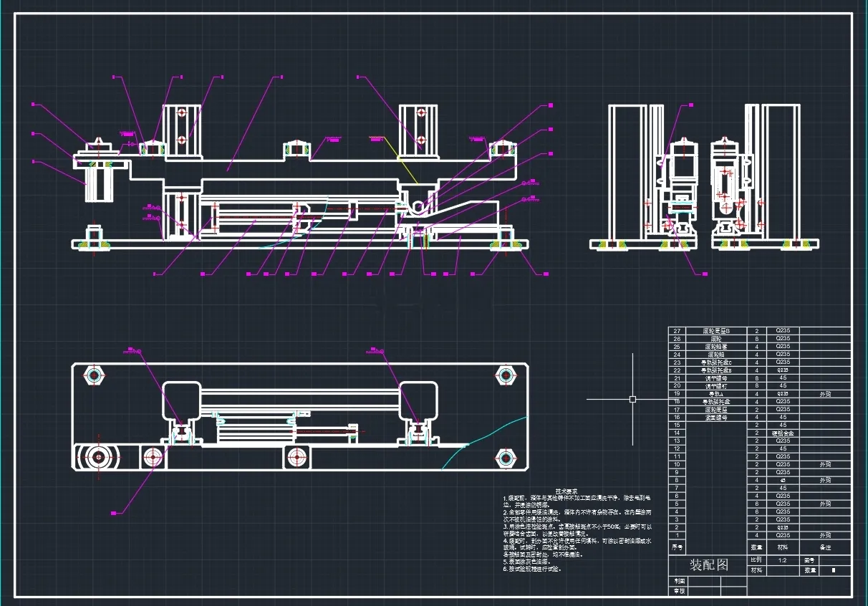Viewport: 868px width, 606px height.
Task: Select item number 19 in parts list
Action: pos(677,394)
